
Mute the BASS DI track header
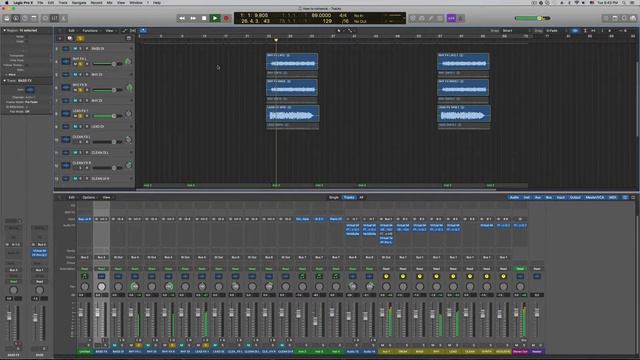click(x=75, y=49)
